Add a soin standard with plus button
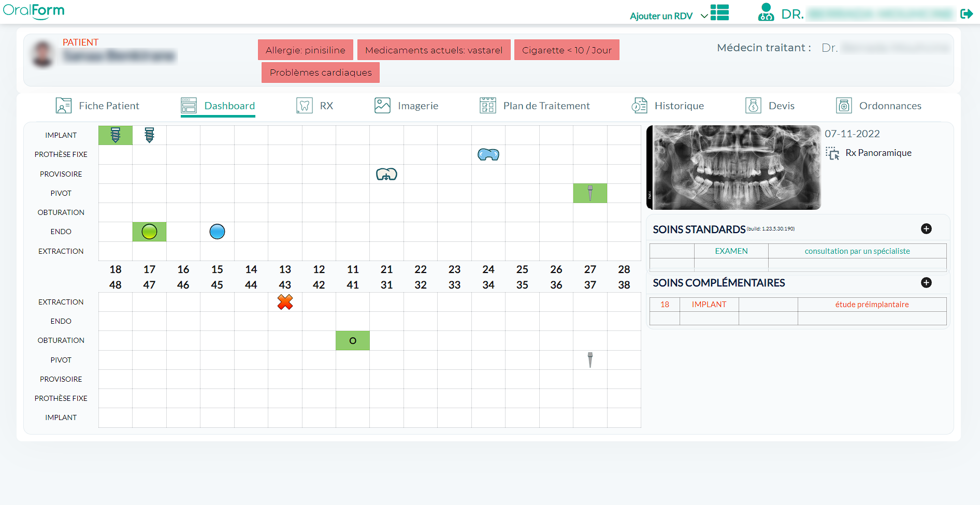Screen dimensions: 980x505 [x=926, y=229]
